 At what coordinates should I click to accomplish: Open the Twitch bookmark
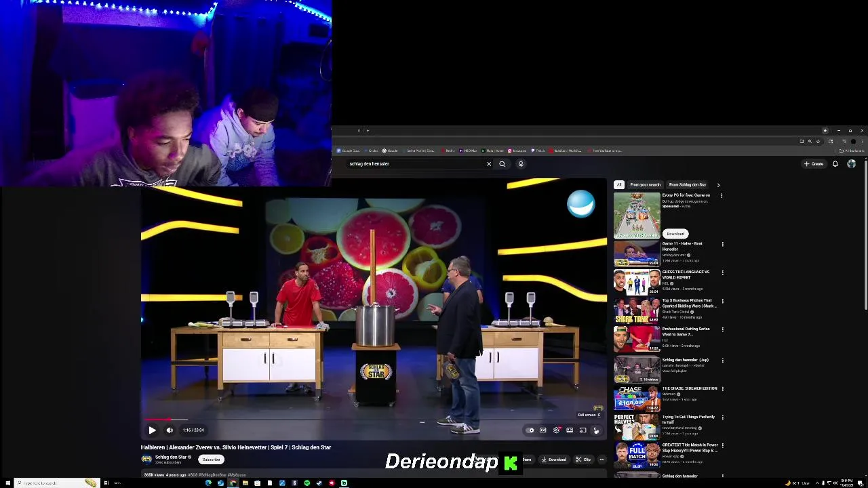tap(537, 150)
